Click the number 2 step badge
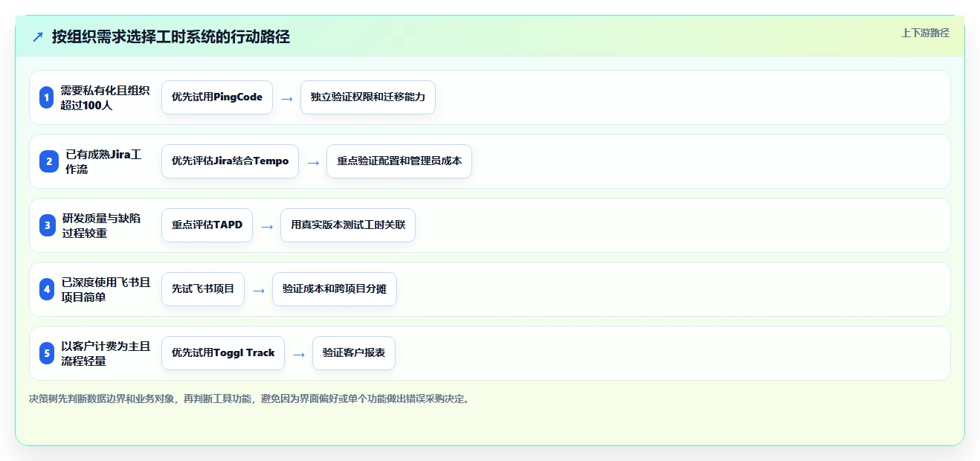This screenshot has width=980, height=461. click(x=48, y=161)
